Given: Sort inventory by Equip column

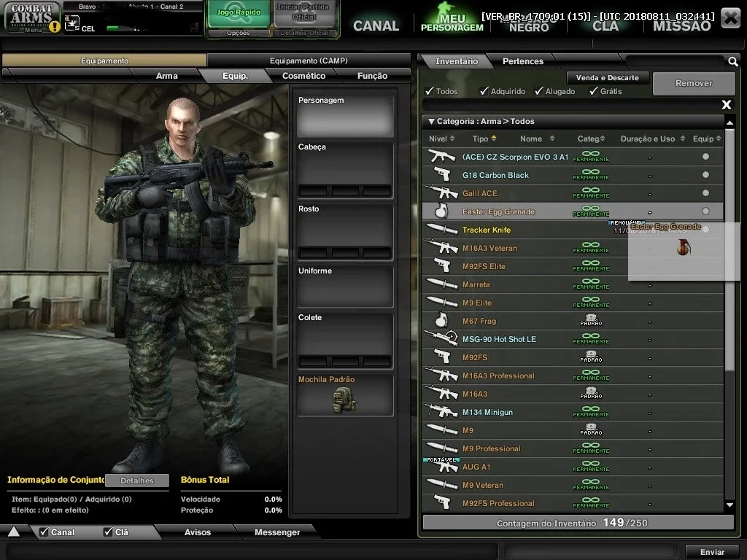Looking at the screenshot, I should [x=707, y=139].
